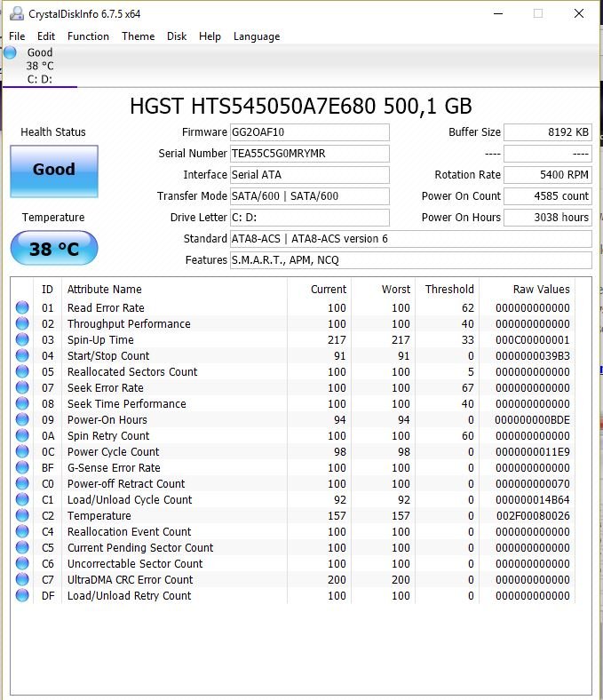Screen dimensions: 603x700
Task: Click the Health Status label
Action: [53, 132]
